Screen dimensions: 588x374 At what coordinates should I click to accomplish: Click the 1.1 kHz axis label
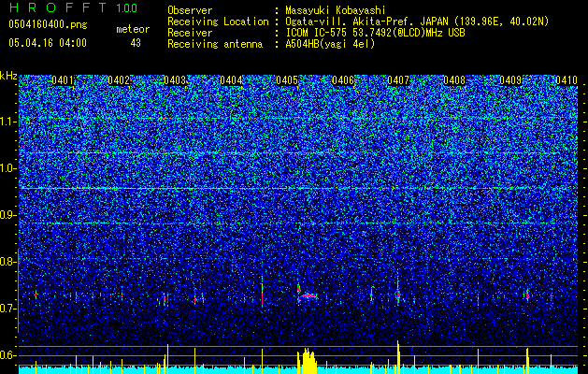pos(7,122)
